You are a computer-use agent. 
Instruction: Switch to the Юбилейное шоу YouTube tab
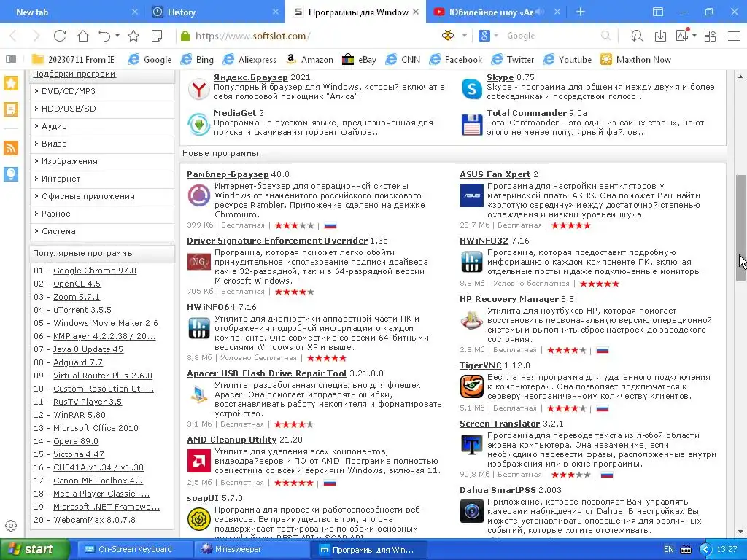pos(491,12)
